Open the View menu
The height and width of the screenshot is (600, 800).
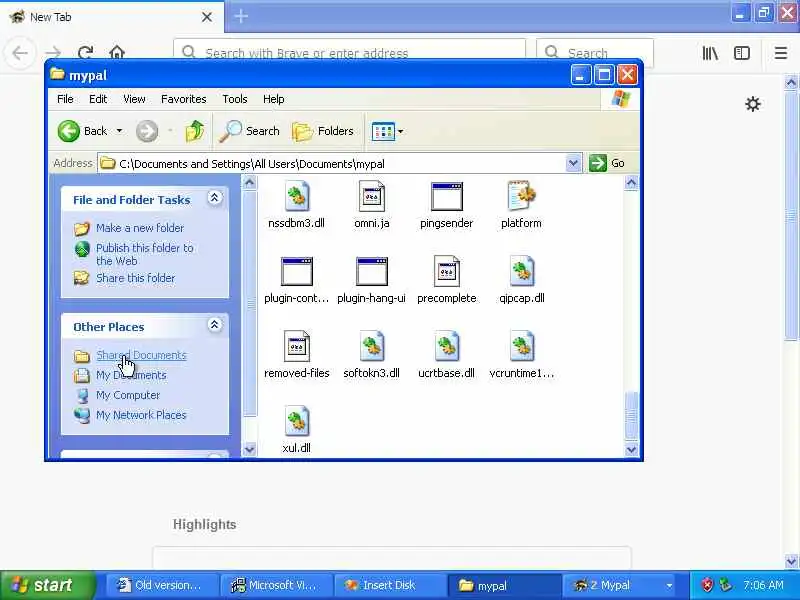(x=134, y=99)
